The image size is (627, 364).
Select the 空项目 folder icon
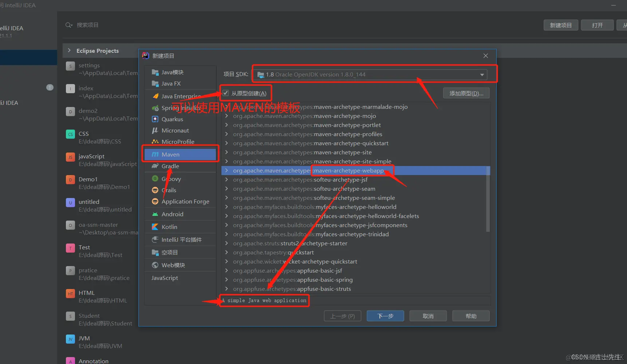tap(155, 252)
